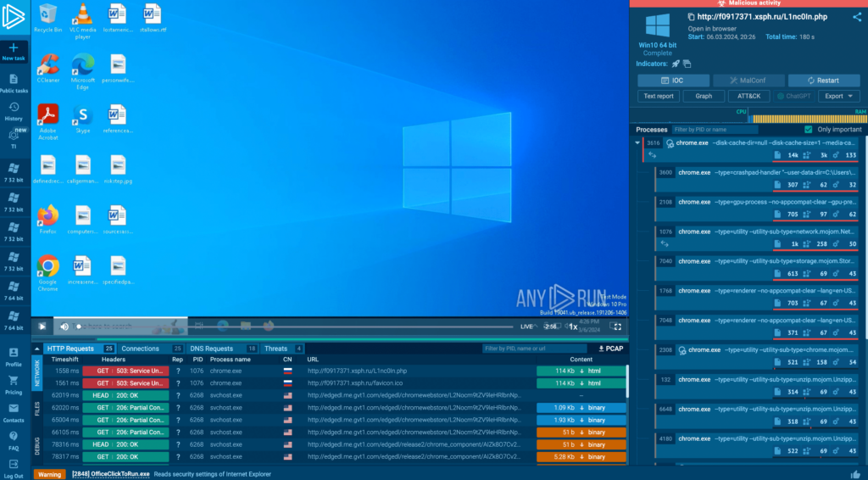
Task: Click the fullscreen icon in the player
Action: (619, 326)
